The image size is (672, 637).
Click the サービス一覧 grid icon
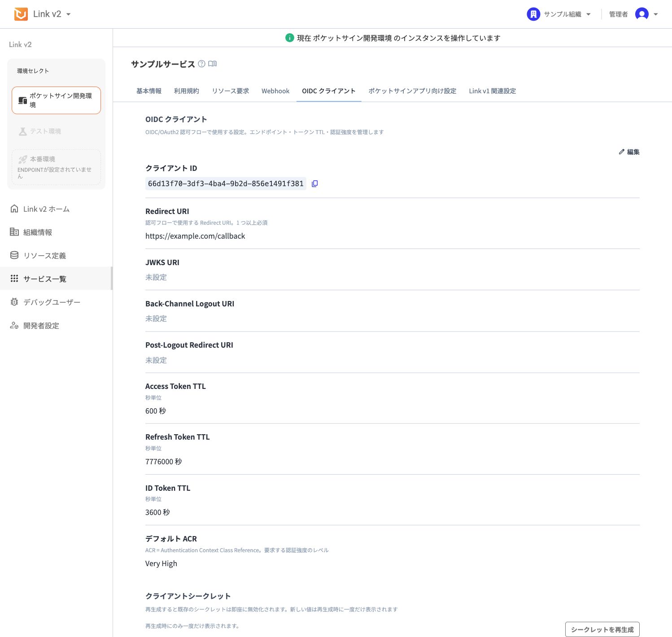[14, 279]
